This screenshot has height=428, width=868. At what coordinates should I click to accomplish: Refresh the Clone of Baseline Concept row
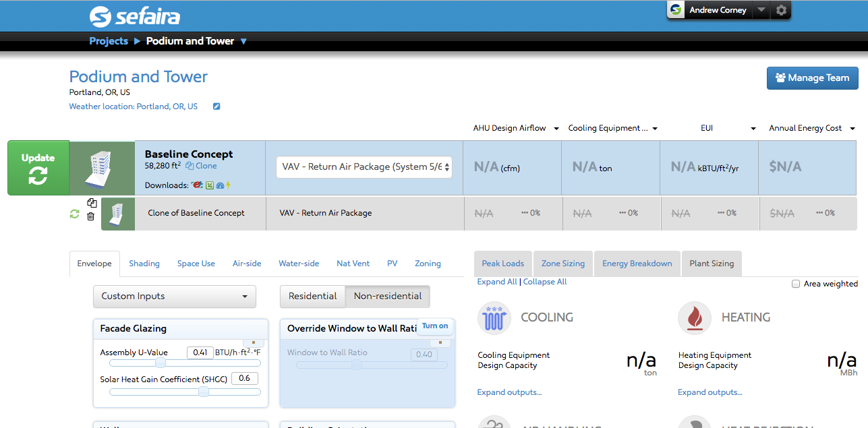(74, 214)
